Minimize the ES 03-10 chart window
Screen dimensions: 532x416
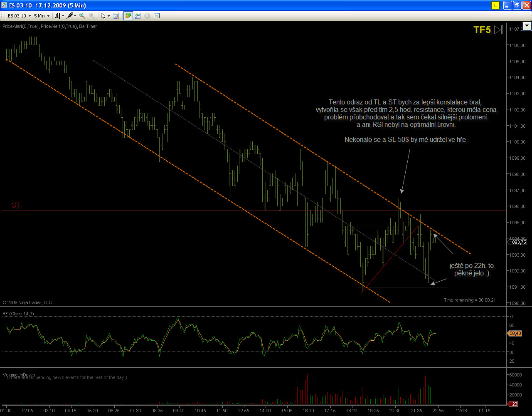tap(507, 5)
